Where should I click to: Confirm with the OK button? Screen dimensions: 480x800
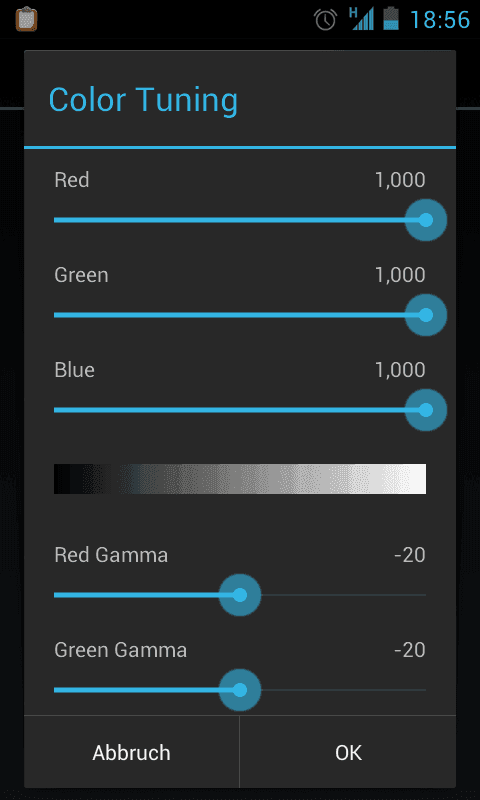348,752
